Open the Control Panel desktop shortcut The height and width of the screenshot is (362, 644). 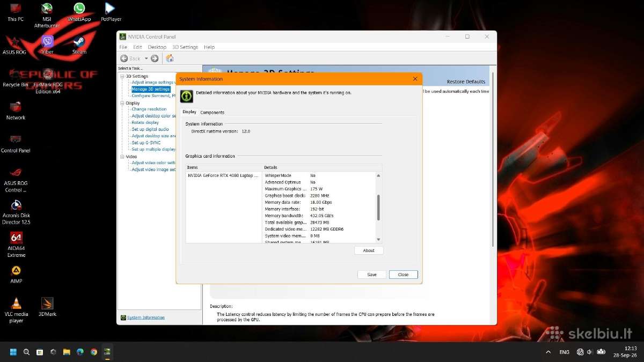coord(16,144)
